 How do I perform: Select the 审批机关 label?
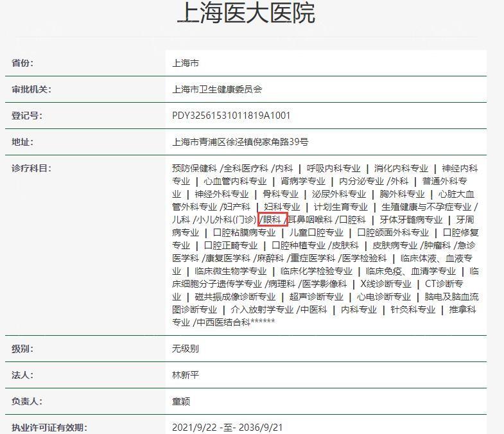(31, 89)
